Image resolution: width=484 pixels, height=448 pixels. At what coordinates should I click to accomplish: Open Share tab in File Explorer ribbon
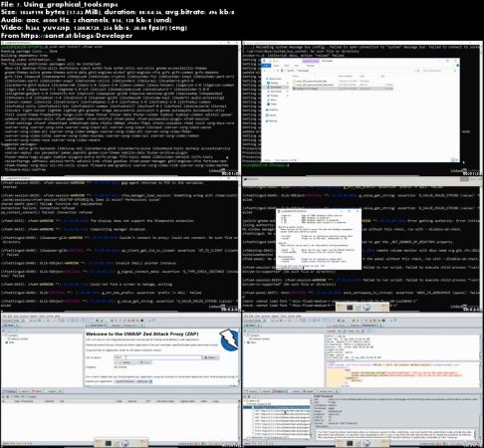[287, 66]
